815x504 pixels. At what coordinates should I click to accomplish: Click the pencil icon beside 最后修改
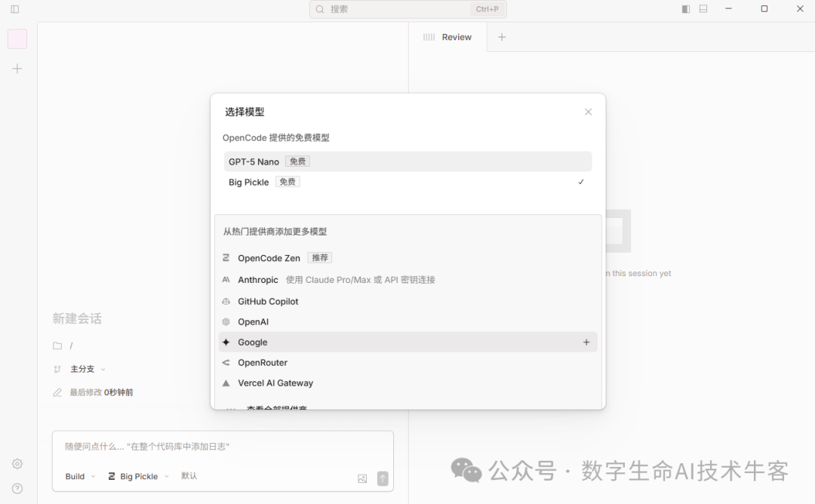(57, 392)
